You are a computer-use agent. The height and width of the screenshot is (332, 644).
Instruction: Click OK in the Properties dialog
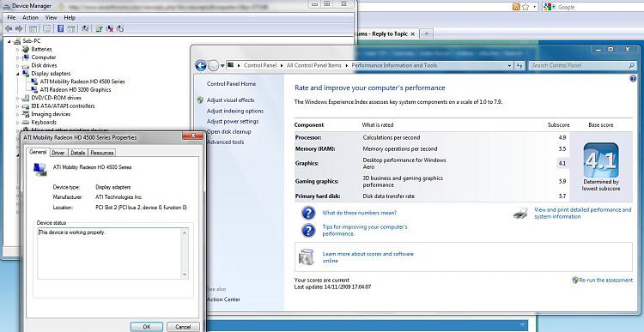147,327
